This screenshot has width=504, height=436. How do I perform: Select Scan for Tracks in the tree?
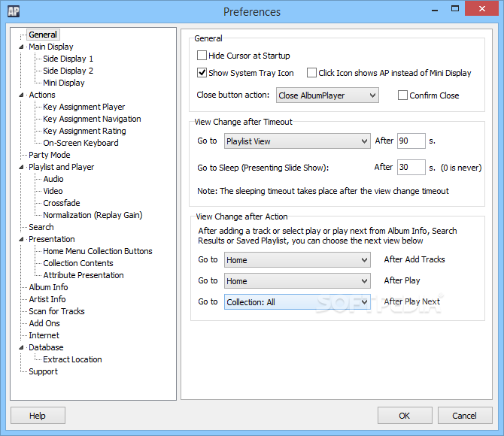point(56,311)
